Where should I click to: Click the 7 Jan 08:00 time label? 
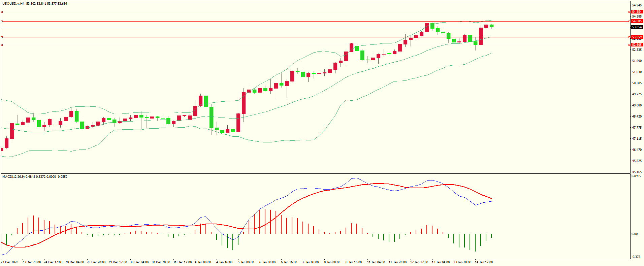(x=311, y=262)
